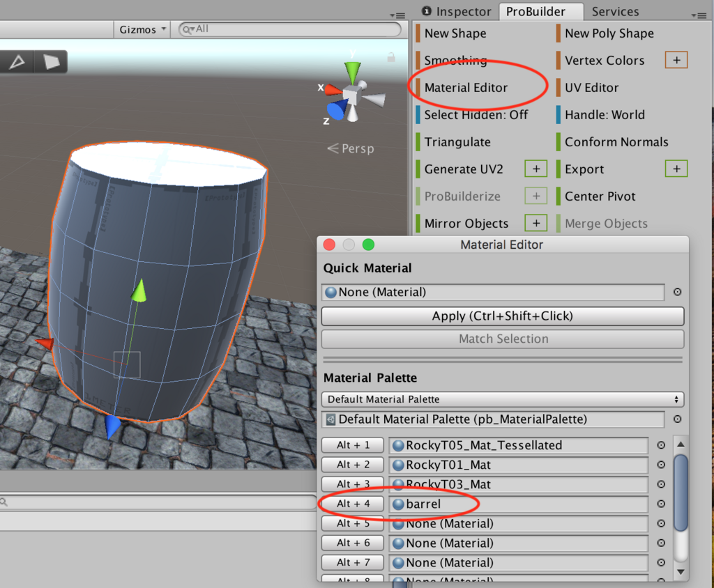The height and width of the screenshot is (588, 714).
Task: Click the project search field at bottom
Action: 158,502
